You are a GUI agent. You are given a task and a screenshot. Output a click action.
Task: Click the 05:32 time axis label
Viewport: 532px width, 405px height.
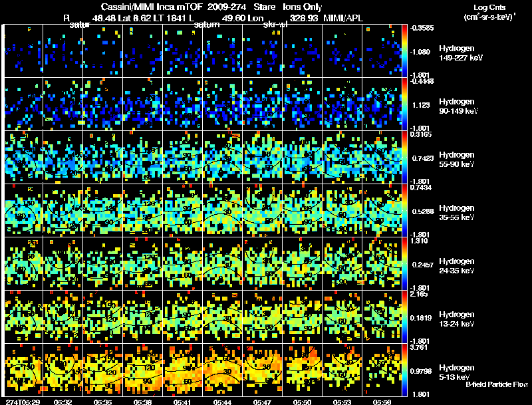63,402
